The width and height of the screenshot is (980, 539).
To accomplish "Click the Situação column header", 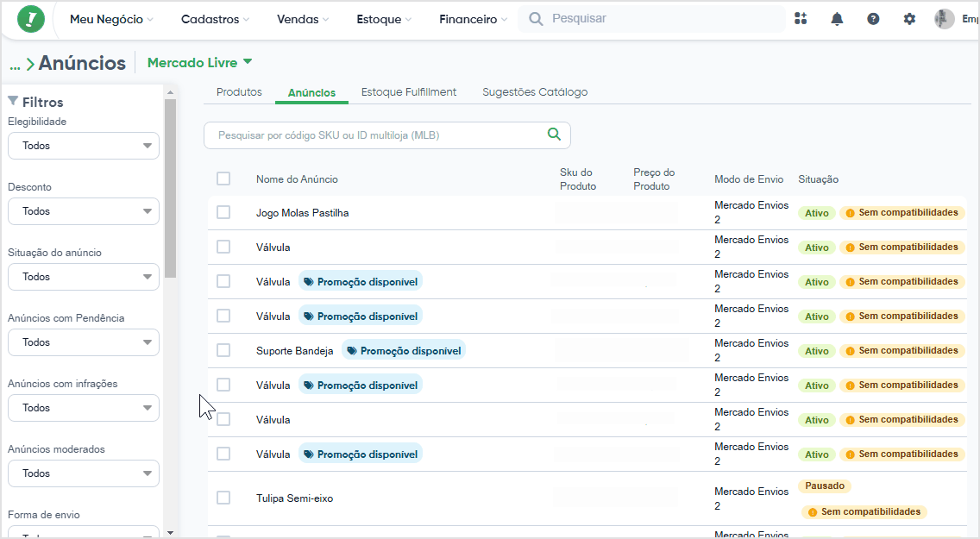I will coord(818,179).
